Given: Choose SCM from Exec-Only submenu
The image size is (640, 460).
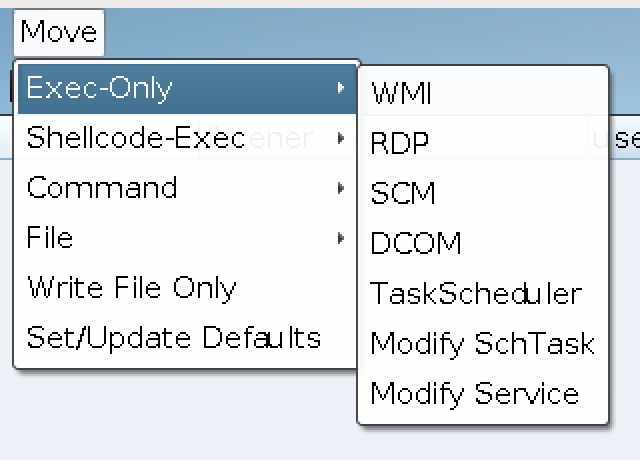Looking at the screenshot, I should point(483,193).
